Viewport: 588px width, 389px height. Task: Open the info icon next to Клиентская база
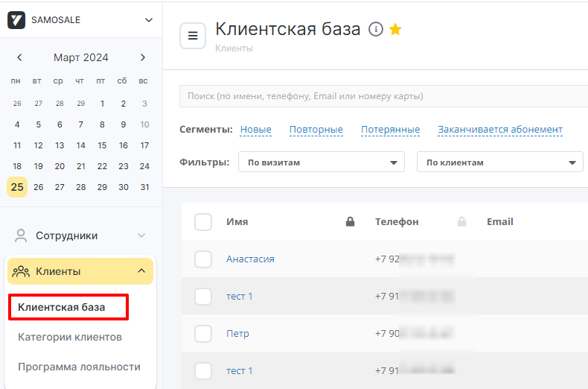pos(376,29)
